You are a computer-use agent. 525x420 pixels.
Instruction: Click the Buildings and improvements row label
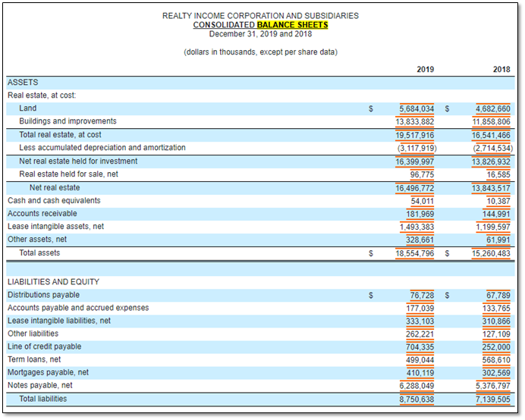point(68,121)
